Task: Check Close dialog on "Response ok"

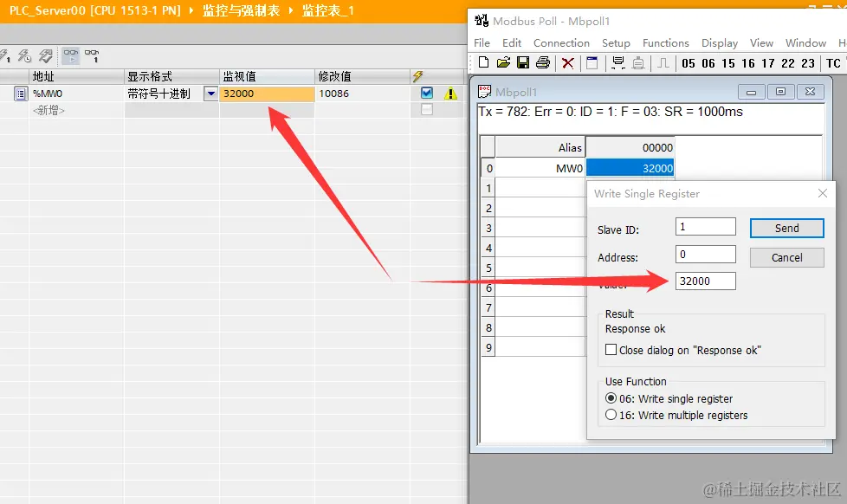Action: coord(611,350)
